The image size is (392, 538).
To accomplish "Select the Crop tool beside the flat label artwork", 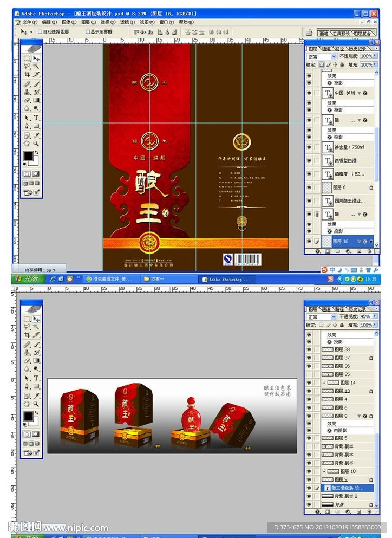I will [x=27, y=74].
